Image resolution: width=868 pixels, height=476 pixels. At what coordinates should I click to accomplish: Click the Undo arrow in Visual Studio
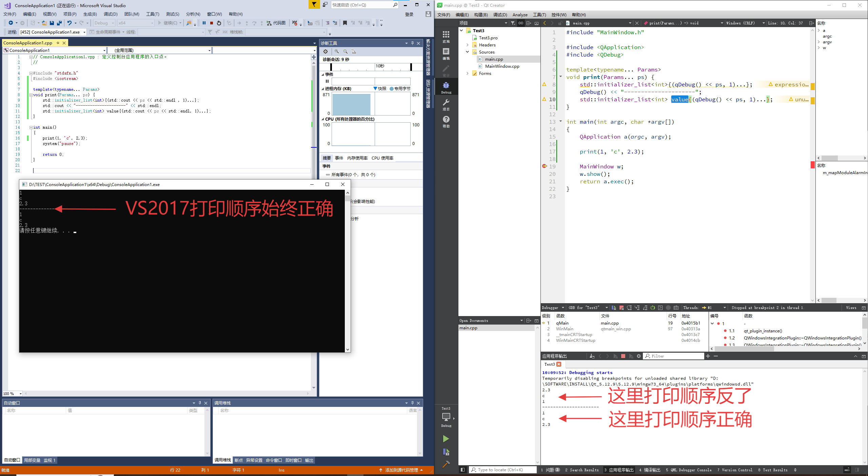click(69, 23)
